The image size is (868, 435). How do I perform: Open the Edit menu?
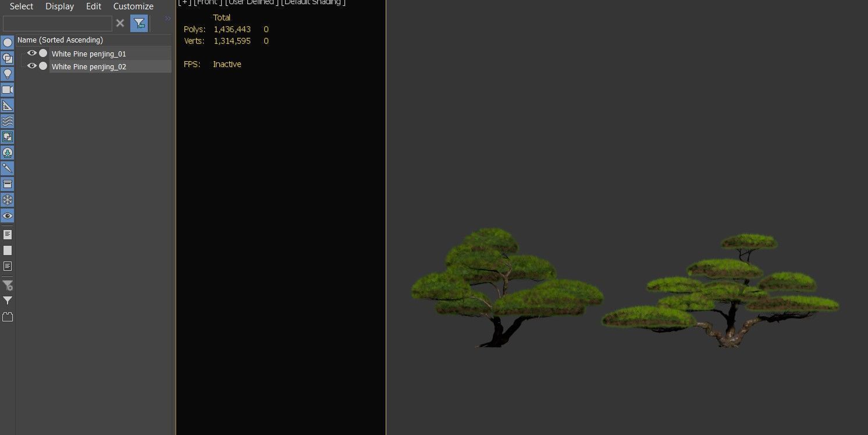click(94, 6)
